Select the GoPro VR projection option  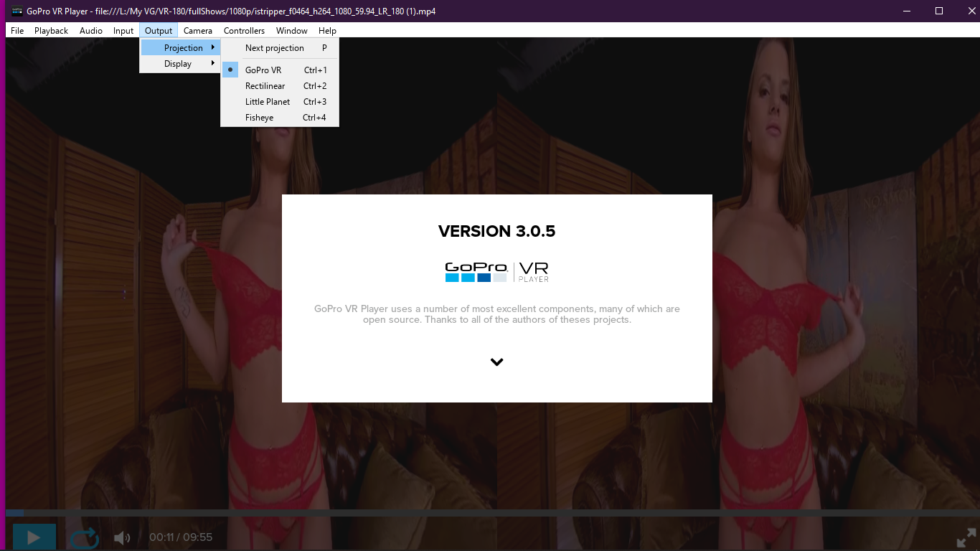tap(280, 70)
